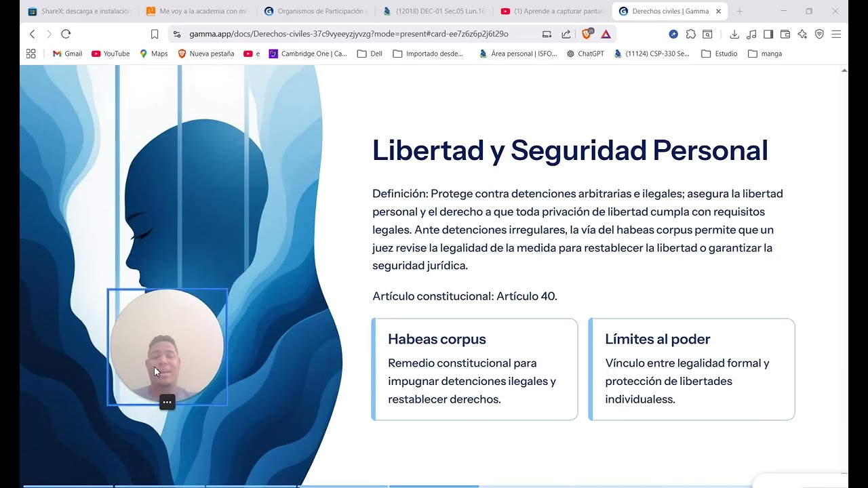Open the extensions puzzle-piece menu
The image size is (868, 488).
point(691,34)
